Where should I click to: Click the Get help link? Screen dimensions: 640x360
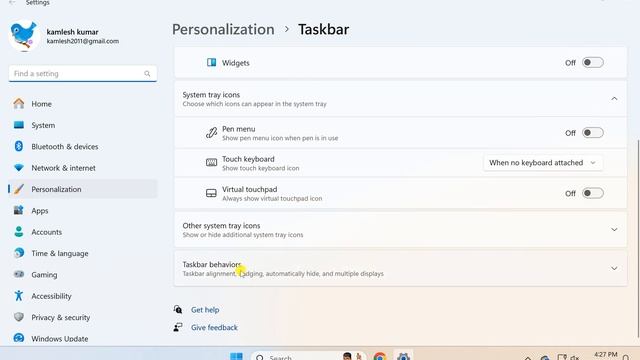click(205, 310)
